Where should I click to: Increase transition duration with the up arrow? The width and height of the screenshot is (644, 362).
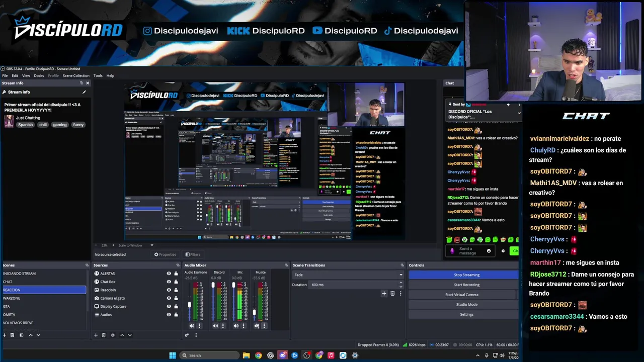400,283
